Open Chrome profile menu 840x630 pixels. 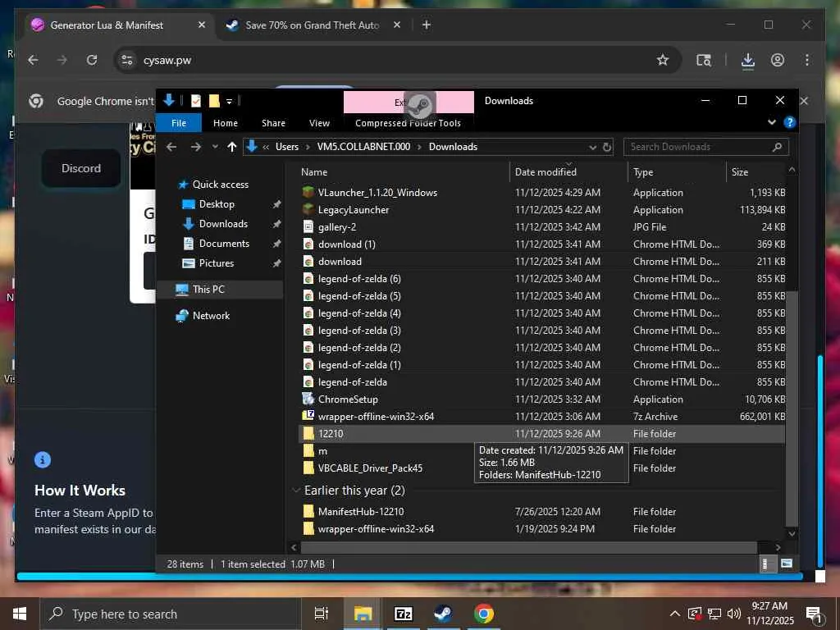778,60
